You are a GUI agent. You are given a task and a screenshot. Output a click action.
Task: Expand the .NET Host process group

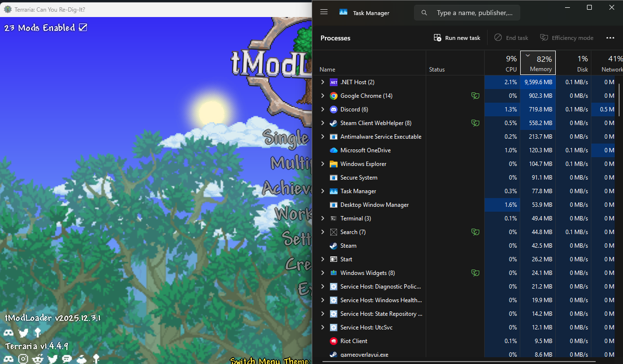(x=322, y=82)
